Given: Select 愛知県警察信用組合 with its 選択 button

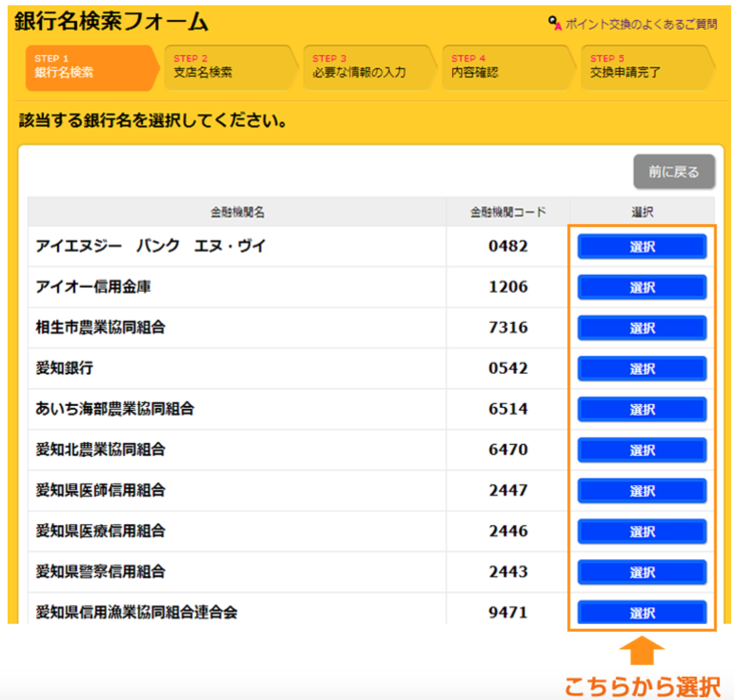Looking at the screenshot, I should point(642,572).
